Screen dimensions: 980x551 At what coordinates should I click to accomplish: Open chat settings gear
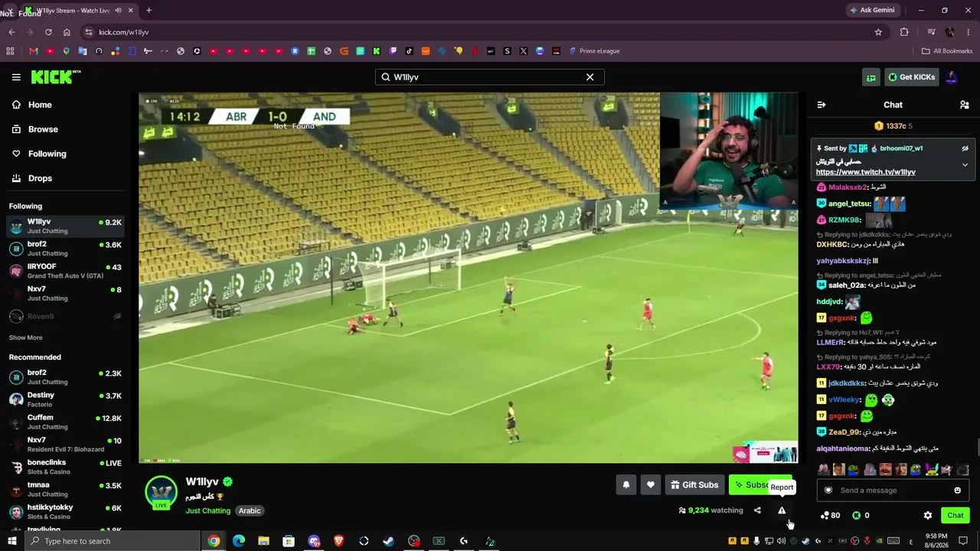(928, 516)
